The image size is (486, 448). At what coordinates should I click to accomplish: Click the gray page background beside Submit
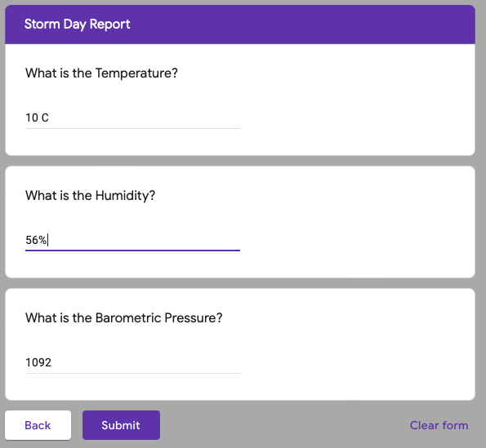pos(279,425)
